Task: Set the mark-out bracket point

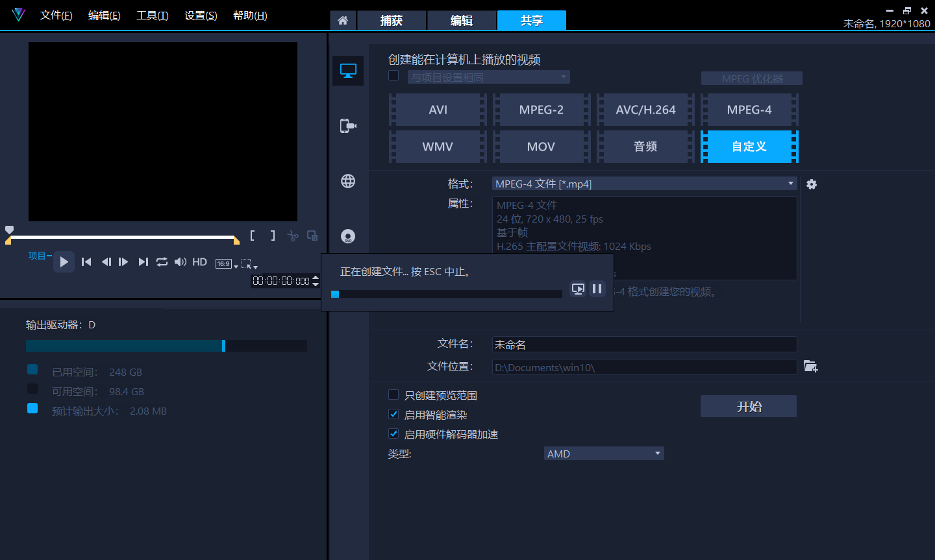Action: pyautogui.click(x=273, y=236)
